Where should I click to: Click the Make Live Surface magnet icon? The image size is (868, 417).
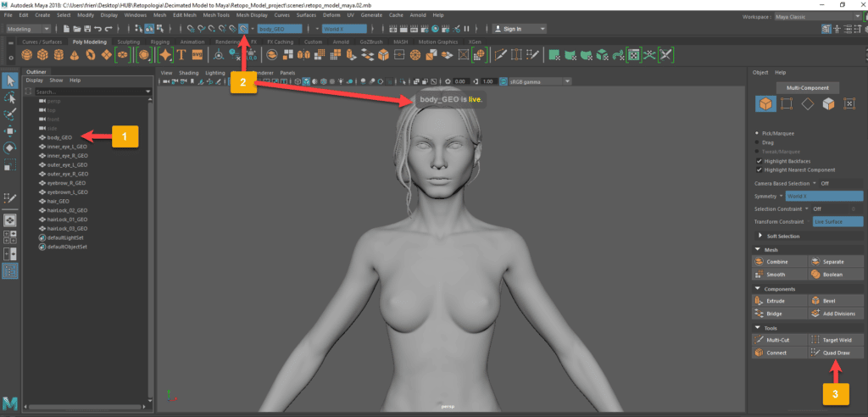244,29
